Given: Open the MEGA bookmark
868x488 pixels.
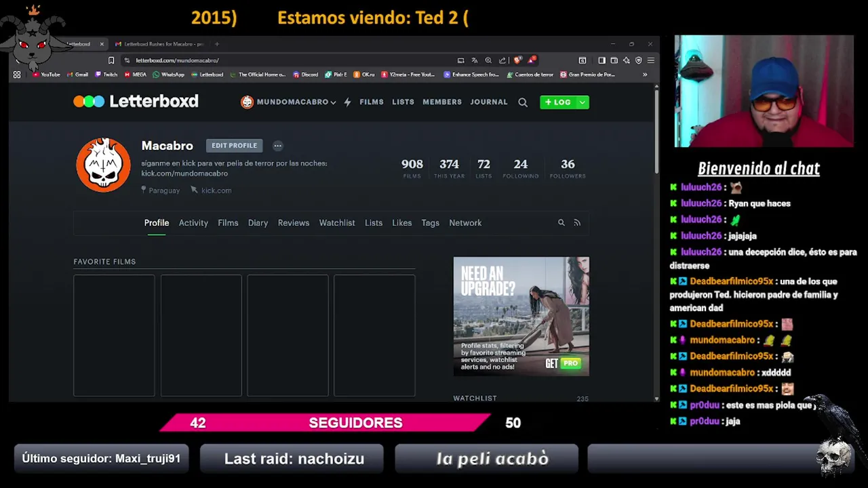Looking at the screenshot, I should (136, 75).
